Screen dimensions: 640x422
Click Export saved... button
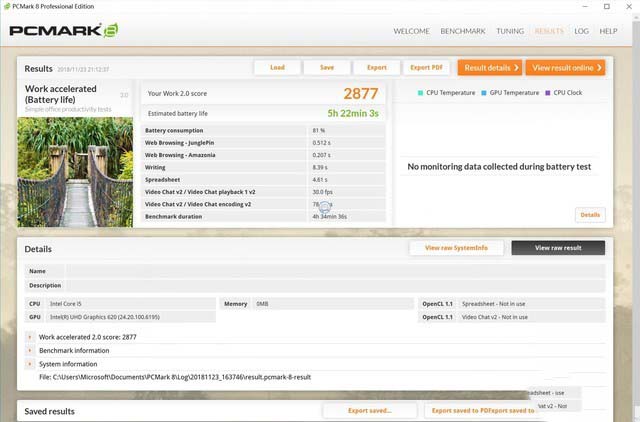370,411
